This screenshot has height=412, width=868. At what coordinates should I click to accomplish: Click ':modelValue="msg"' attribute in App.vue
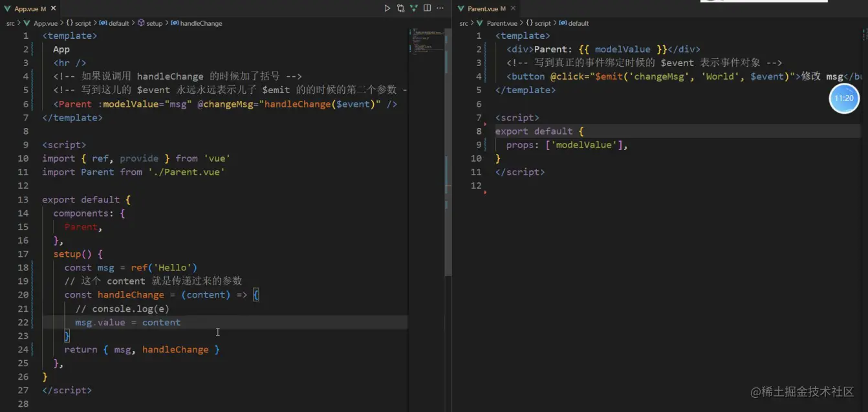pyautogui.click(x=145, y=104)
